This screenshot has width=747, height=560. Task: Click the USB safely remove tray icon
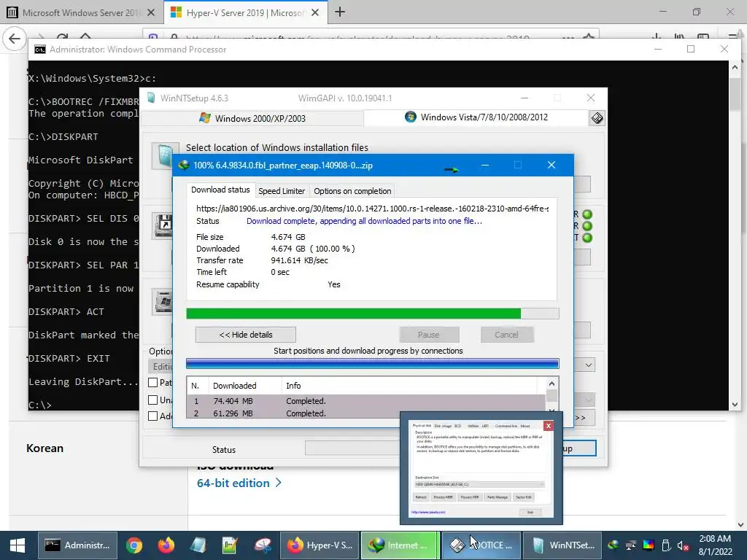[x=666, y=545]
